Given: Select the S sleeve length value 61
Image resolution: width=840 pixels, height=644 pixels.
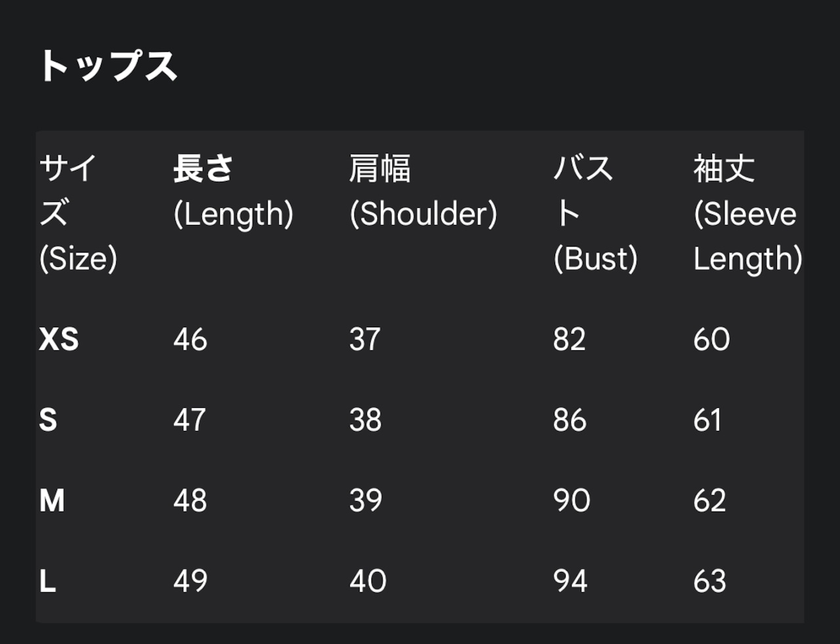Looking at the screenshot, I should point(707,420).
